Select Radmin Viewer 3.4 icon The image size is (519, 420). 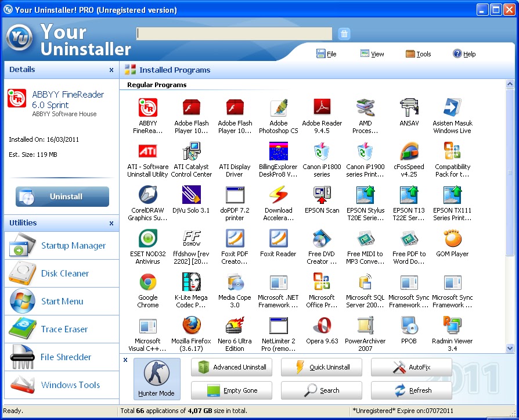[452, 325]
